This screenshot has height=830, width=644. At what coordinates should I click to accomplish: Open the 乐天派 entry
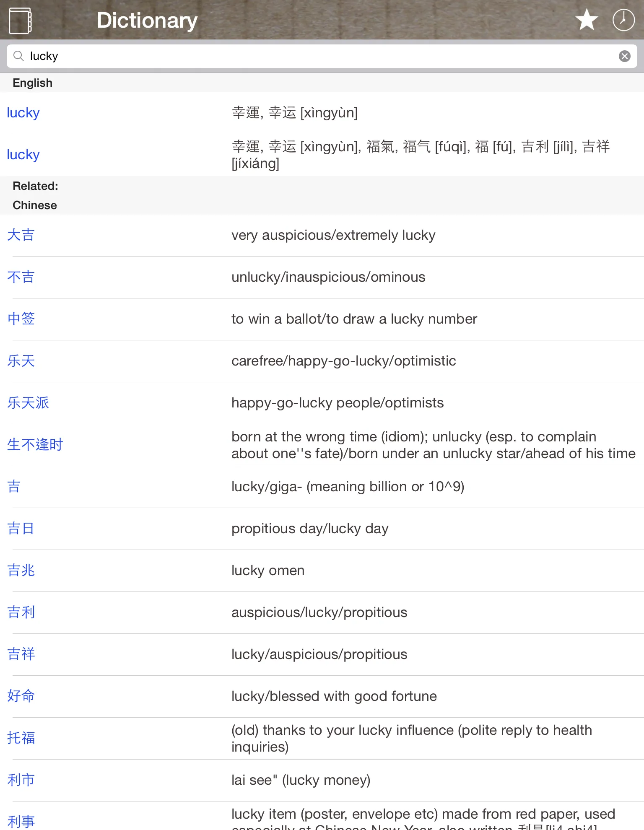[x=322, y=403]
